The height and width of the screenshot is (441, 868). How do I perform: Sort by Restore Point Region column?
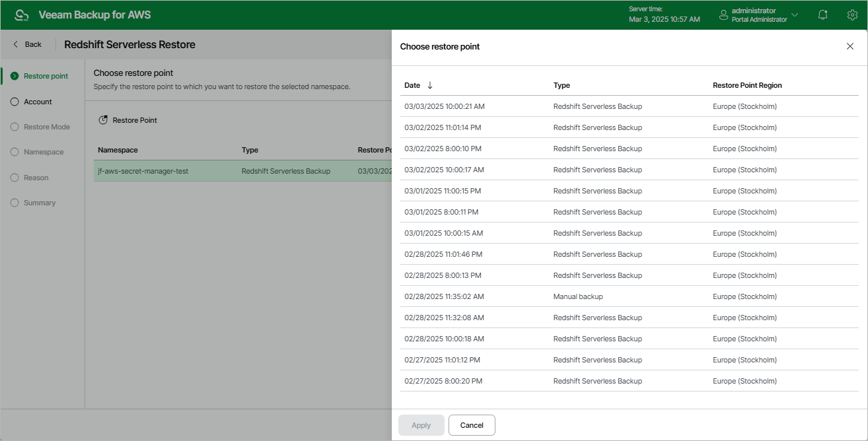coord(747,85)
